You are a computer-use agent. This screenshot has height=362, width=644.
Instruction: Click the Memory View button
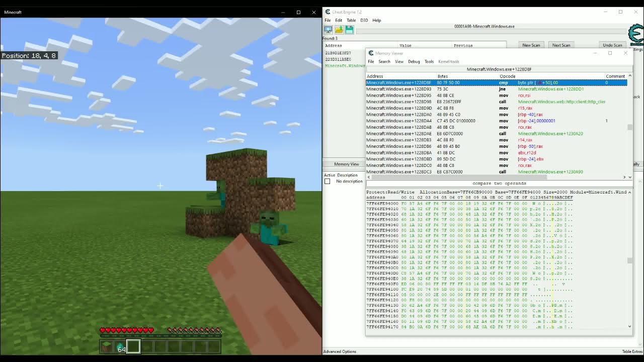[347, 164]
